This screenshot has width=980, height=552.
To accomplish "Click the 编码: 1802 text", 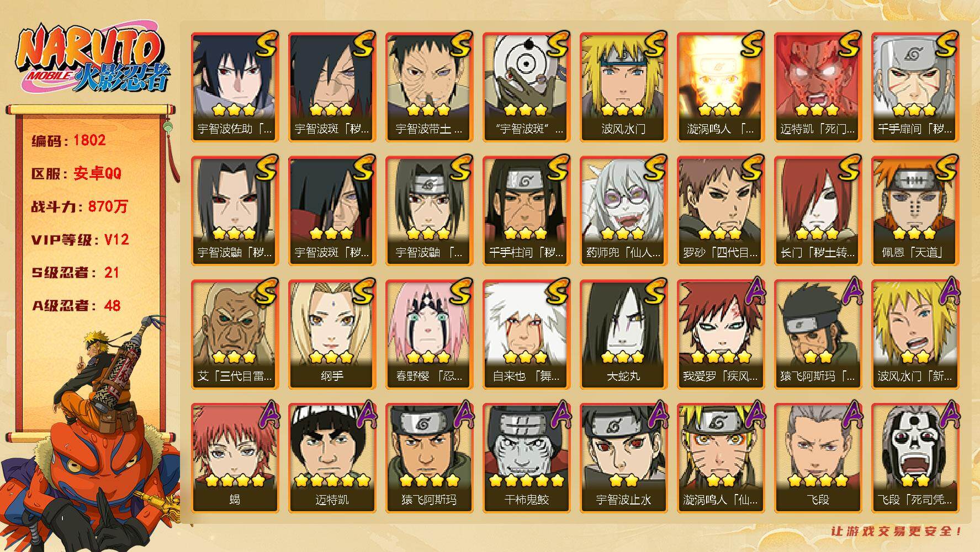I will pos(68,140).
